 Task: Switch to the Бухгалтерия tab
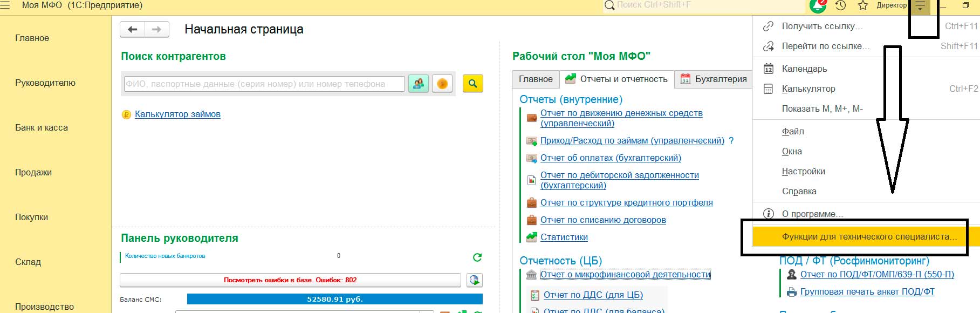[714, 79]
